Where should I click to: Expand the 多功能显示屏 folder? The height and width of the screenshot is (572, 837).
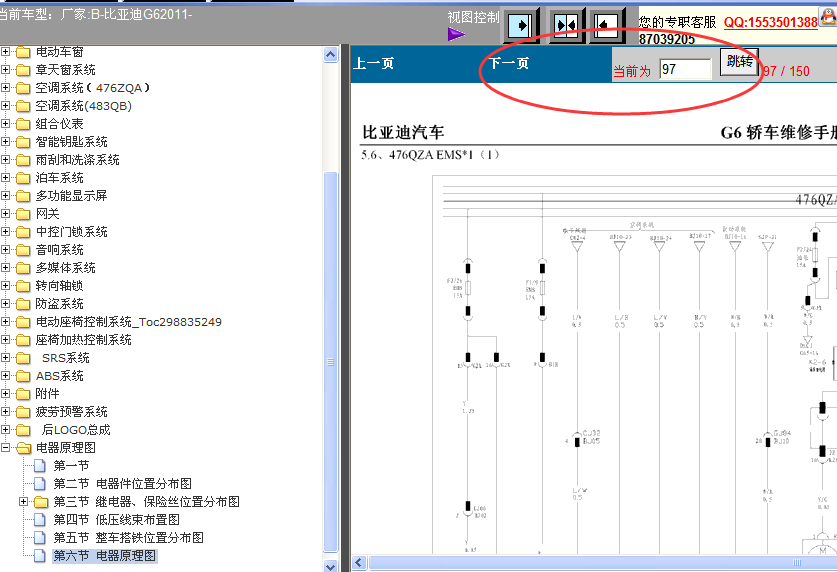(x=5, y=195)
